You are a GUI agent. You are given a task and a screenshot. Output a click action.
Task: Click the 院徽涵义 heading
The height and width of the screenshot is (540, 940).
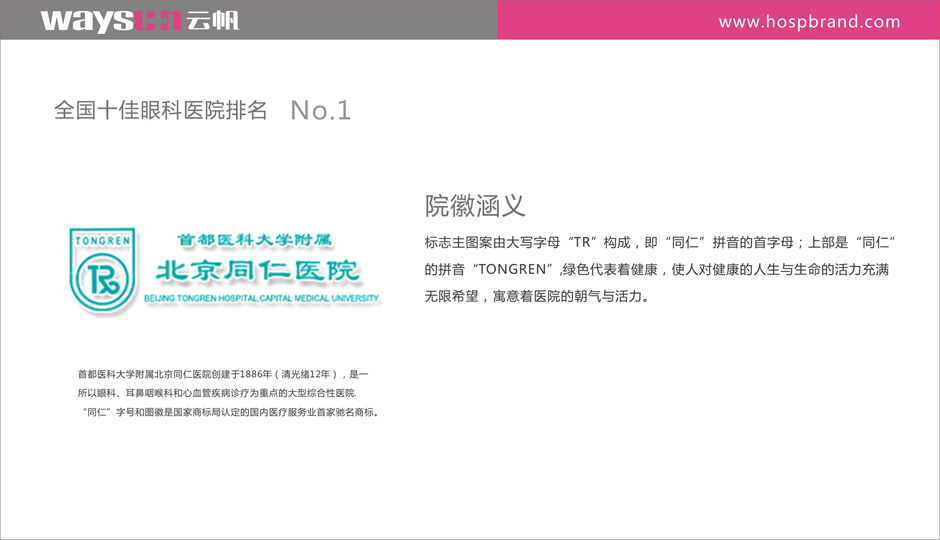[x=475, y=206]
